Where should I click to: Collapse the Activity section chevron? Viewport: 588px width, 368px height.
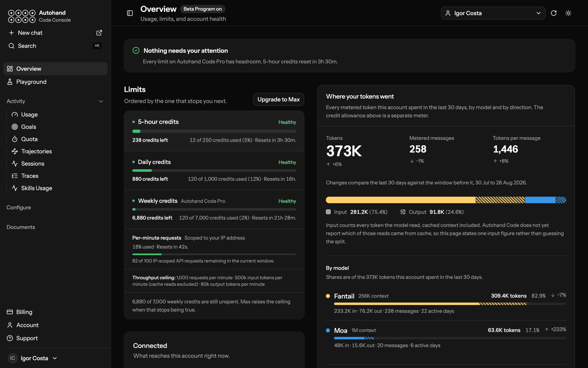(101, 101)
